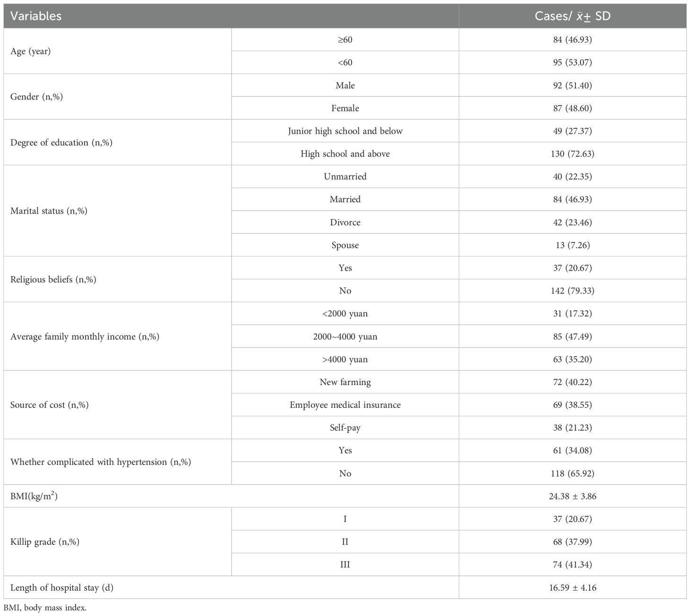Click the value 130 (72.63)
The width and height of the screenshot is (690, 616).
click(572, 154)
